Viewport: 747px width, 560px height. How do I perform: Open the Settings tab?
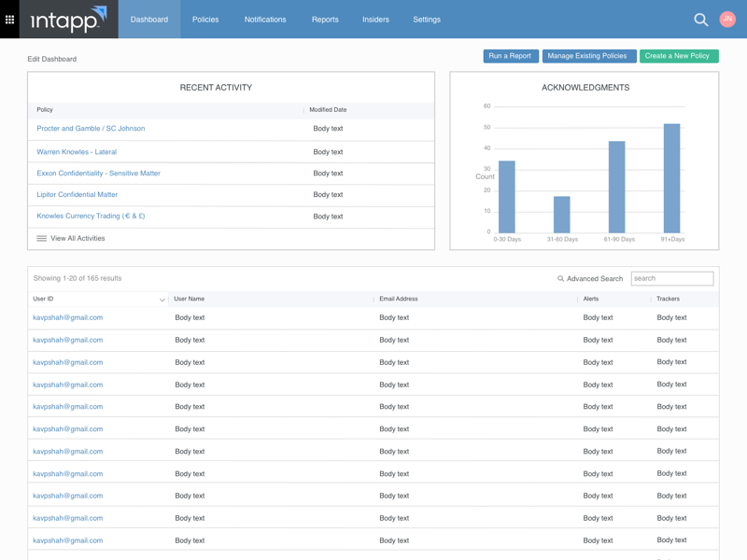[427, 20]
